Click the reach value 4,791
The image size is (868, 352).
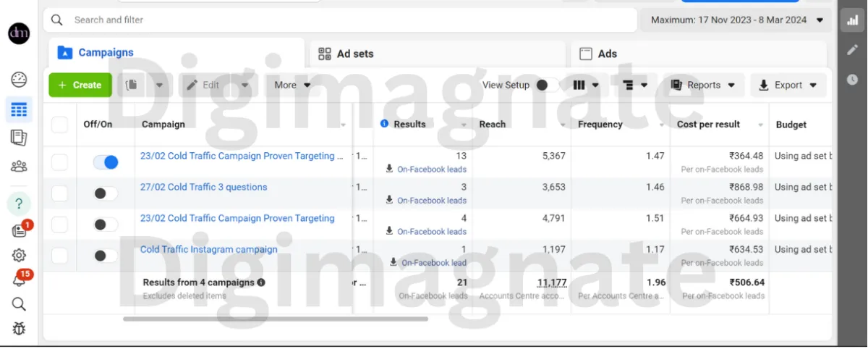553,218
